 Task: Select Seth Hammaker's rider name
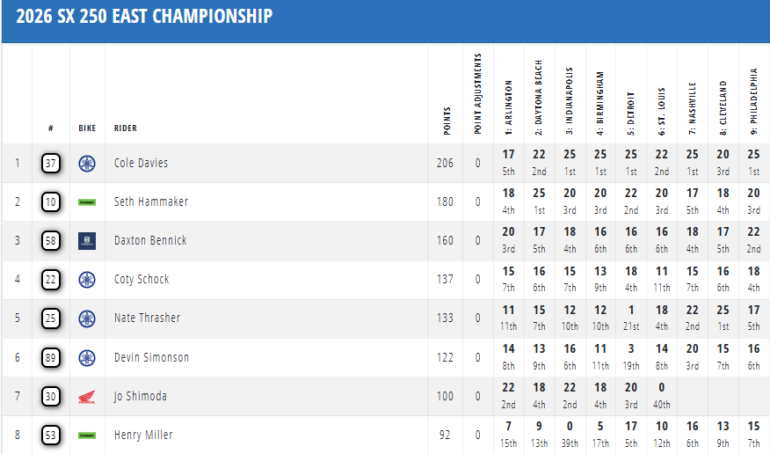(151, 202)
